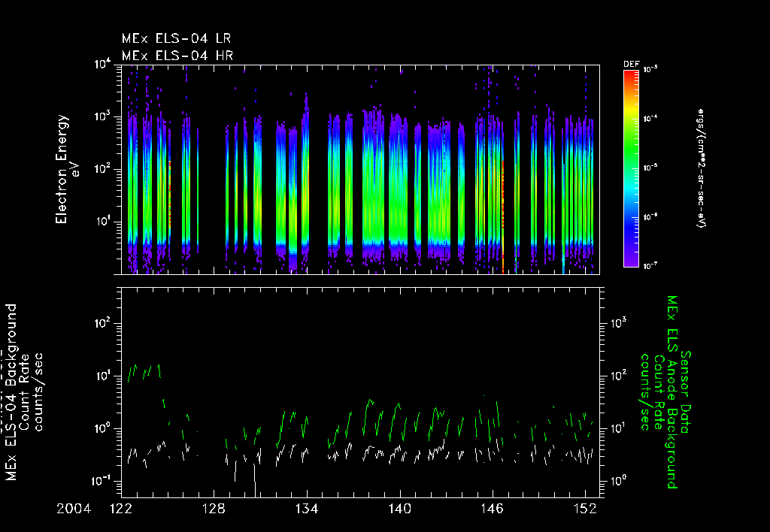The height and width of the screenshot is (532, 770).
Task: Click the day 152 tick label
Action: tap(585, 509)
